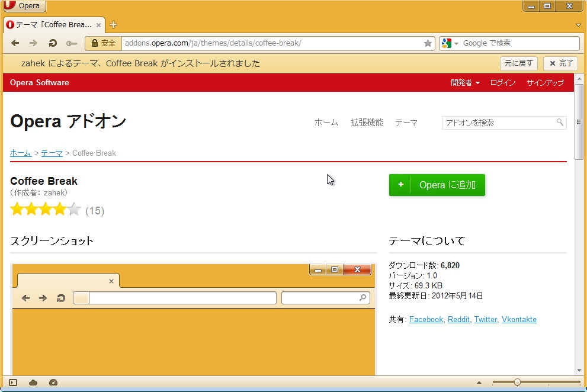Open the Opera main menu button
587x392 pixels.
click(24, 5)
